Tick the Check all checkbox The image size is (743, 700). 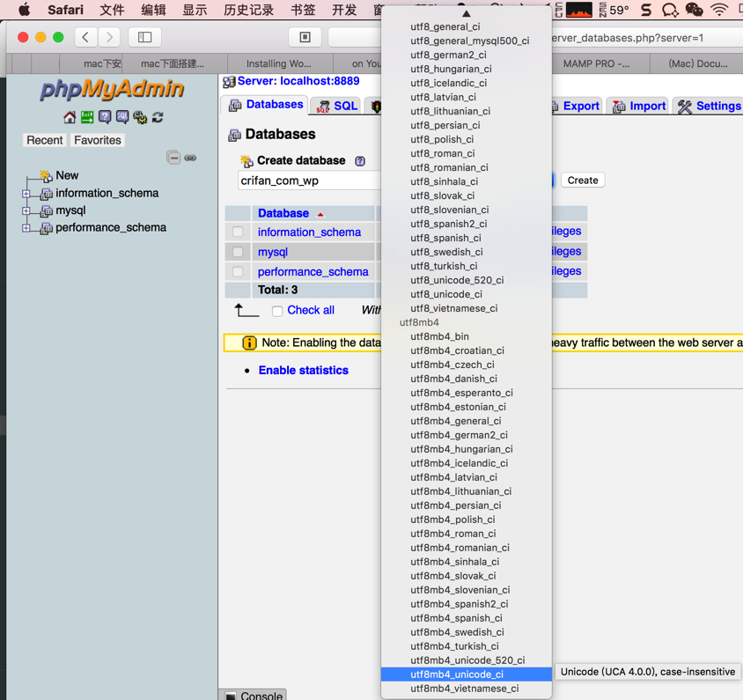[277, 311]
